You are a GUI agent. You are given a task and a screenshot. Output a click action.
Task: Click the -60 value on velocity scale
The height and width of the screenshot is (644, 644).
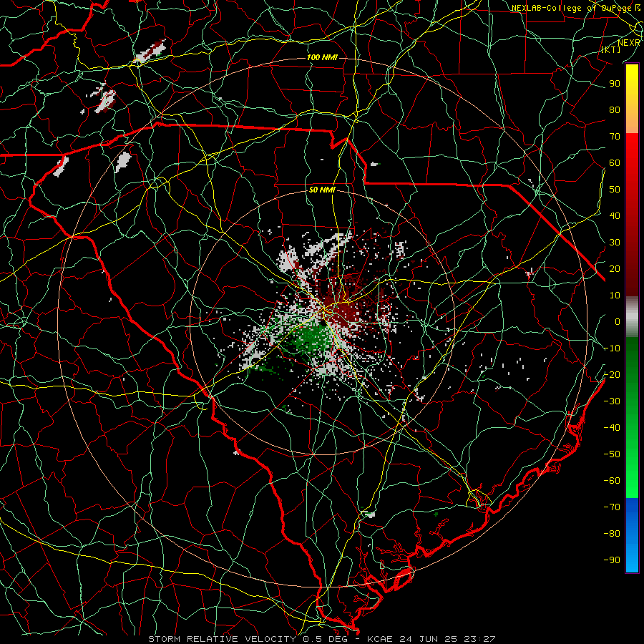click(x=612, y=481)
